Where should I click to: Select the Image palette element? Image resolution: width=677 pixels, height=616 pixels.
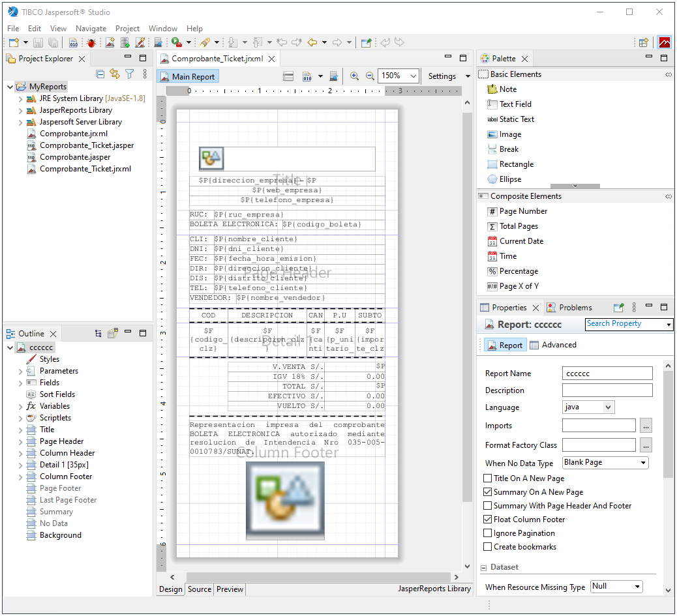point(504,134)
